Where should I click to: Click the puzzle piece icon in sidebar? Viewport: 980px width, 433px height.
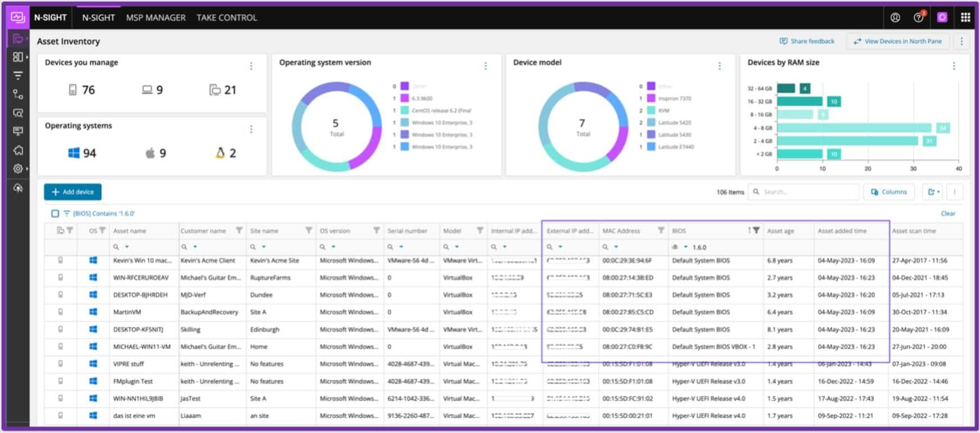coord(18,150)
